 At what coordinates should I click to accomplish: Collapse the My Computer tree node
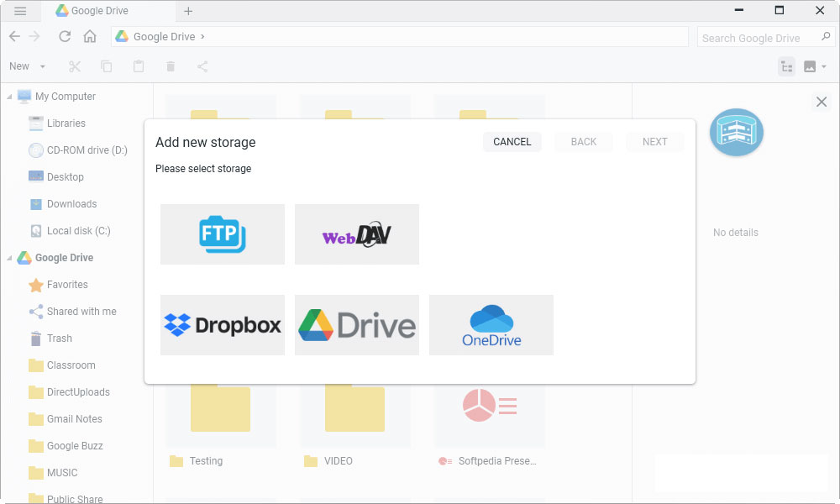click(x=9, y=97)
